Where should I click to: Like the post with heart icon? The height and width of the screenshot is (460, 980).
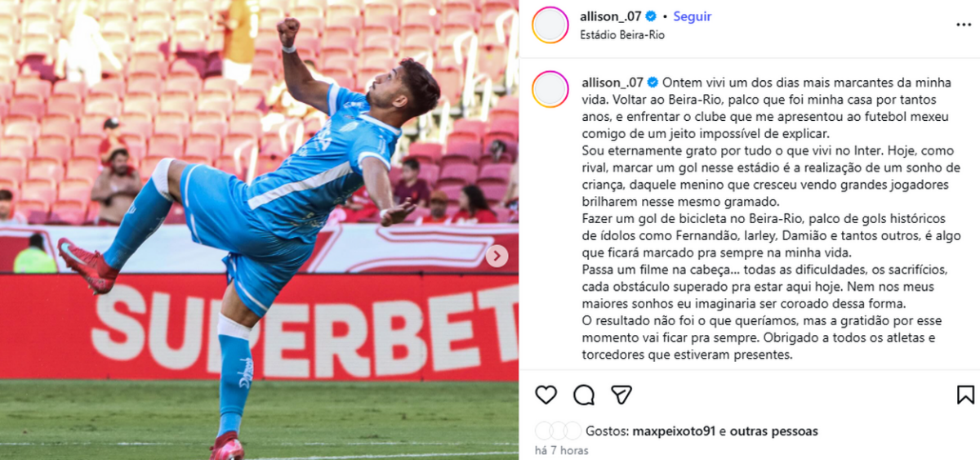pos(546,395)
